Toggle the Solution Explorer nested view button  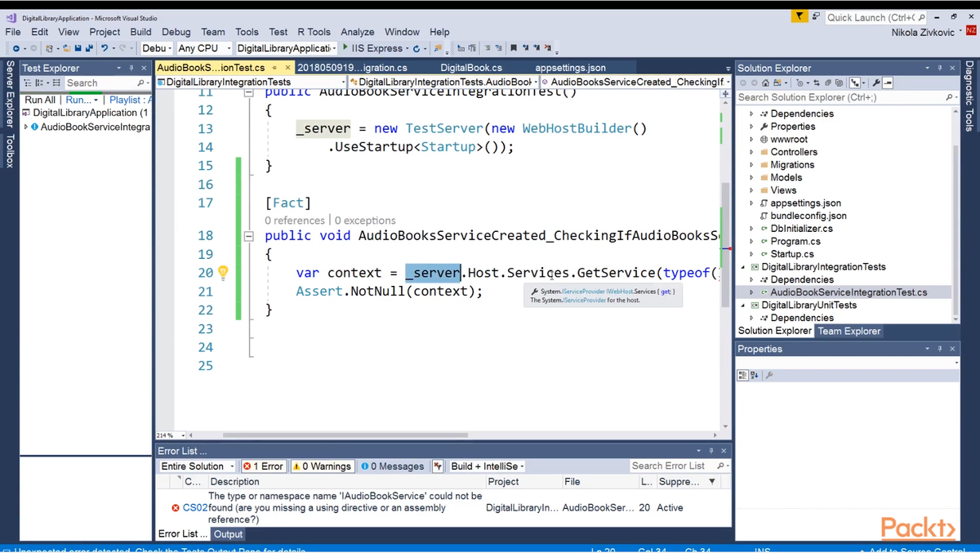coord(855,83)
